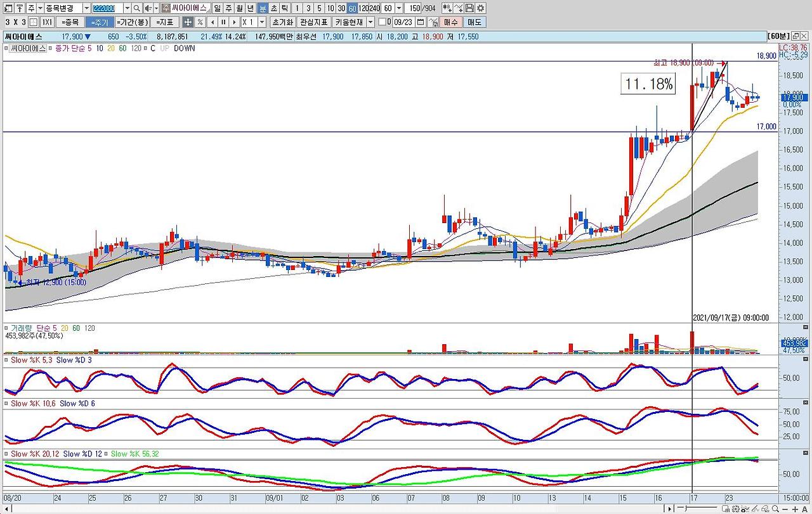Screen dimensions: 812x514
Task: Expand the stock code history dropdown
Action: 127,8
